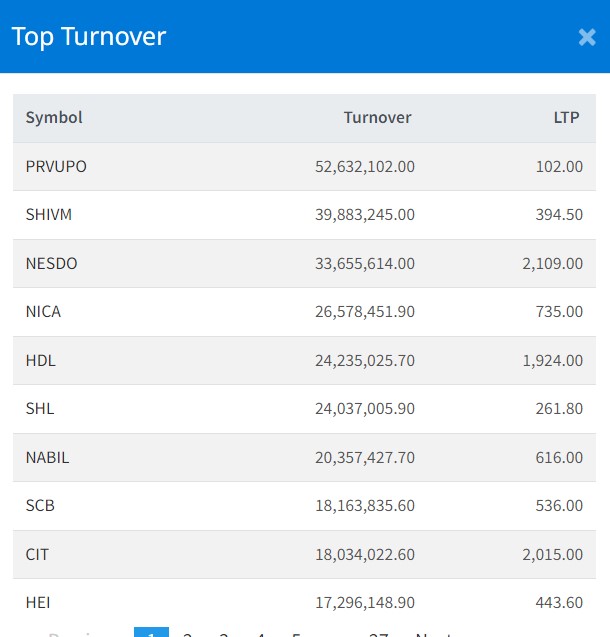Close the Top Turnover dialog
Screen dimensions: 610x637
(x=587, y=37)
